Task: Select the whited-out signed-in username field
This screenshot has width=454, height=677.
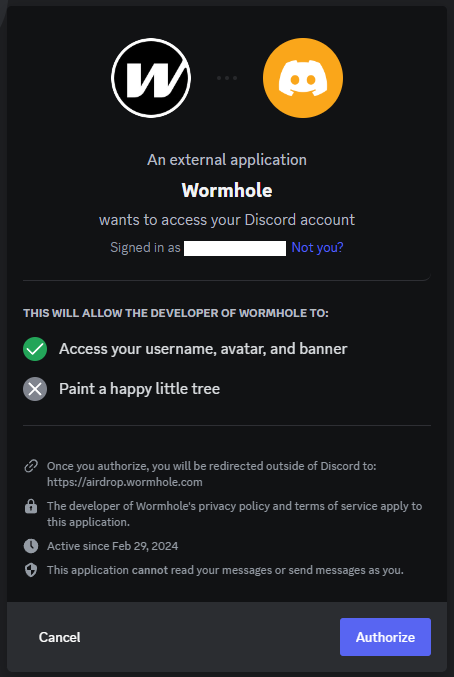Action: click(235, 248)
